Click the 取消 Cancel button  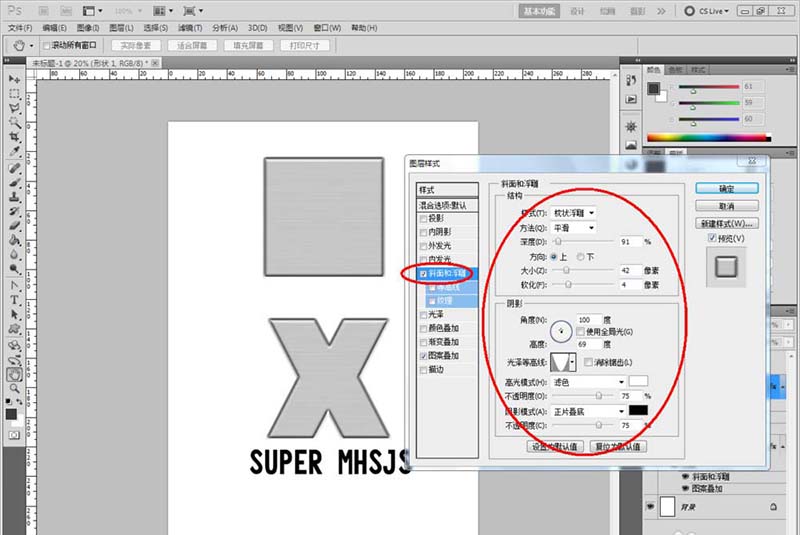click(727, 206)
